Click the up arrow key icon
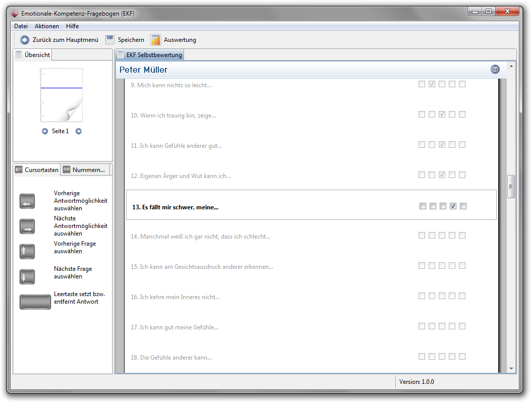The height and width of the screenshot is (403, 532). [x=27, y=252]
